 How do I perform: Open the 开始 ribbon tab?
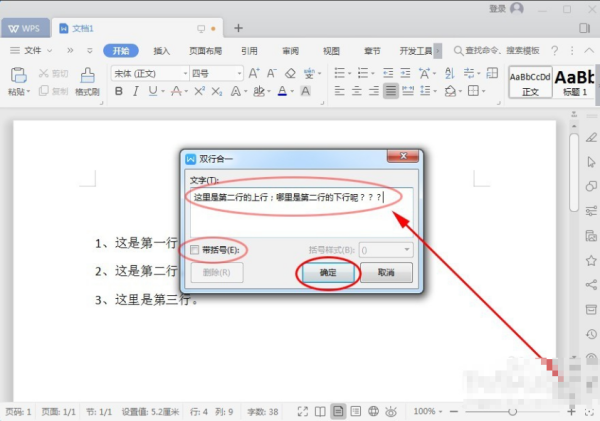121,51
